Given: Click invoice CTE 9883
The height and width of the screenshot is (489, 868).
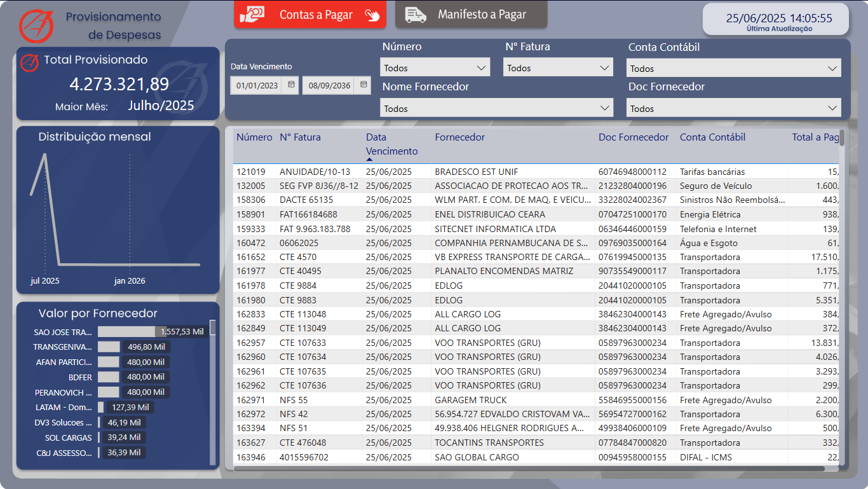Looking at the screenshot, I should [298, 300].
